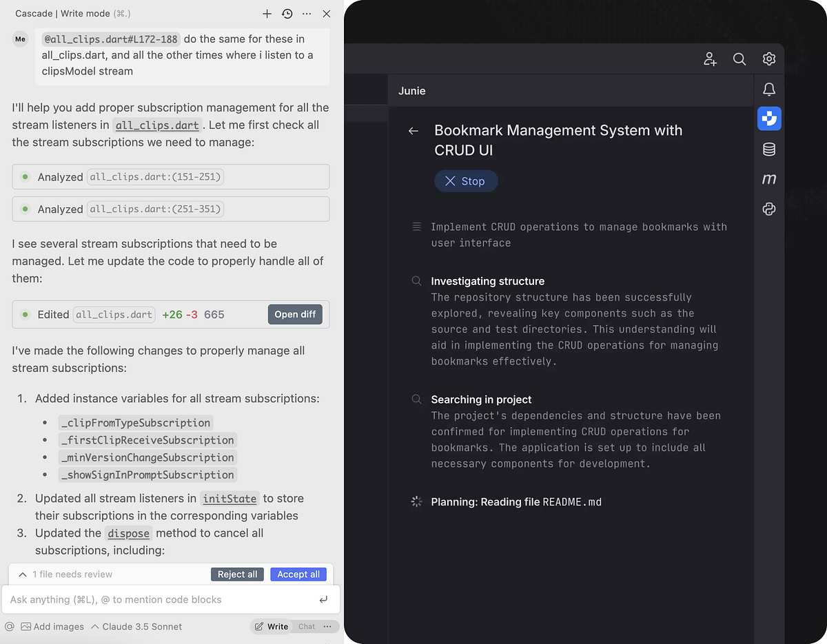Open the Junie panel icon
Image resolution: width=827 pixels, height=644 pixels.
768,118
